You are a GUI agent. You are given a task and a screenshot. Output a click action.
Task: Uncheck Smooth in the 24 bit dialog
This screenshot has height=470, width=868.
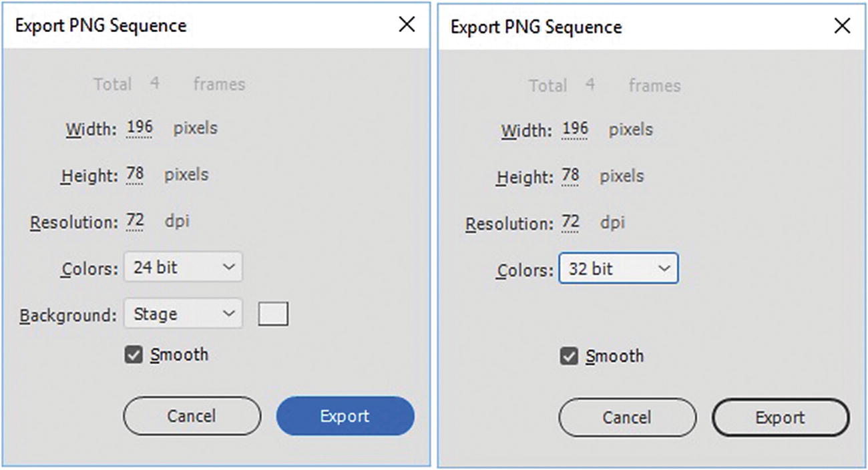point(134,355)
